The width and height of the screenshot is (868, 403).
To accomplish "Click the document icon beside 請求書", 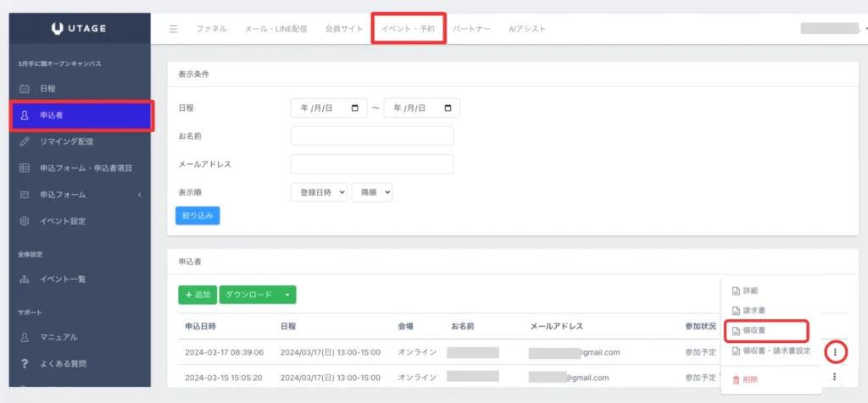I will (736, 311).
